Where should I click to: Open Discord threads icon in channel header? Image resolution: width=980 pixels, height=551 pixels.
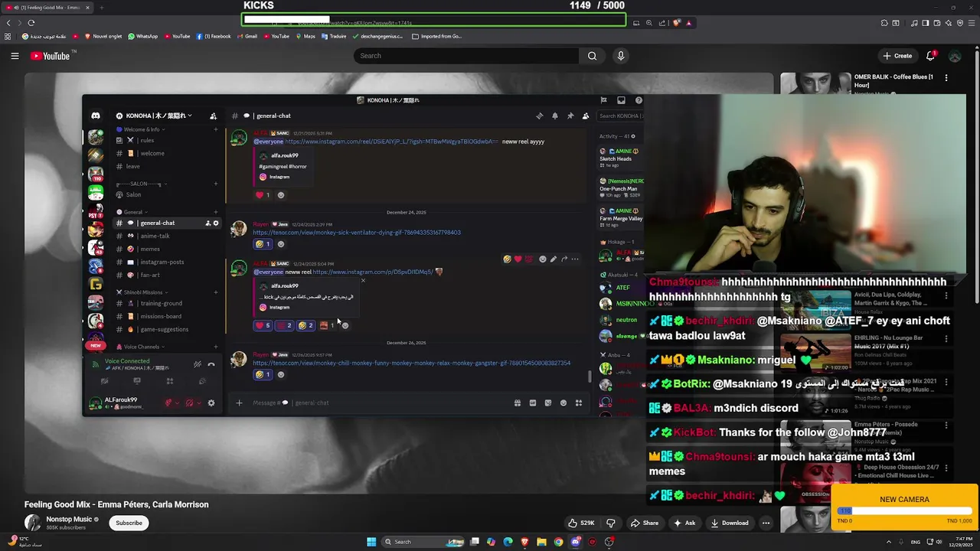pos(539,116)
